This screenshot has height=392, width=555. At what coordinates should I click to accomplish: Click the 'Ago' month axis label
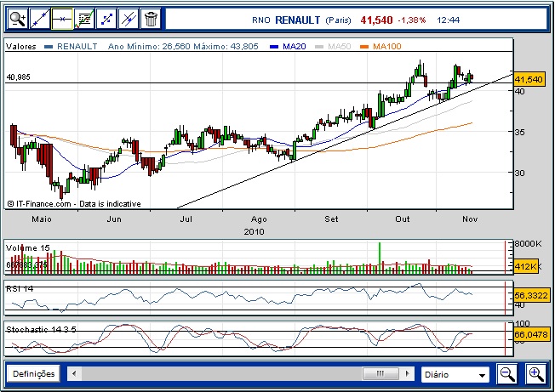coord(259,219)
